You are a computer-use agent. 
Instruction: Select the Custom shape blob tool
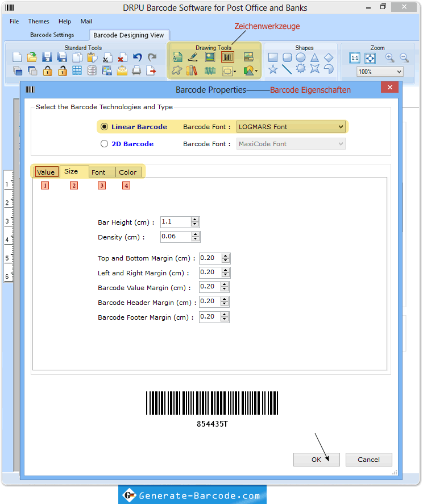[177, 71]
